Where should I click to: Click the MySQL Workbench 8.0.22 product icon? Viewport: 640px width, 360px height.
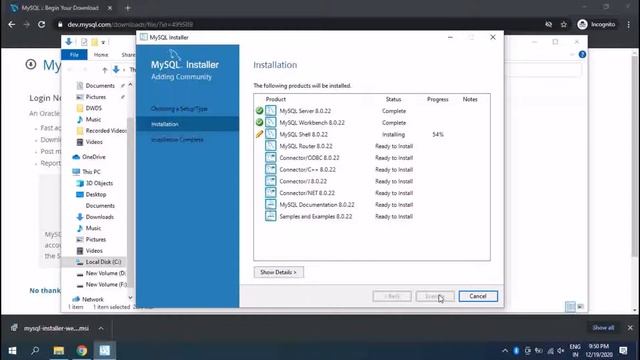pos(271,122)
